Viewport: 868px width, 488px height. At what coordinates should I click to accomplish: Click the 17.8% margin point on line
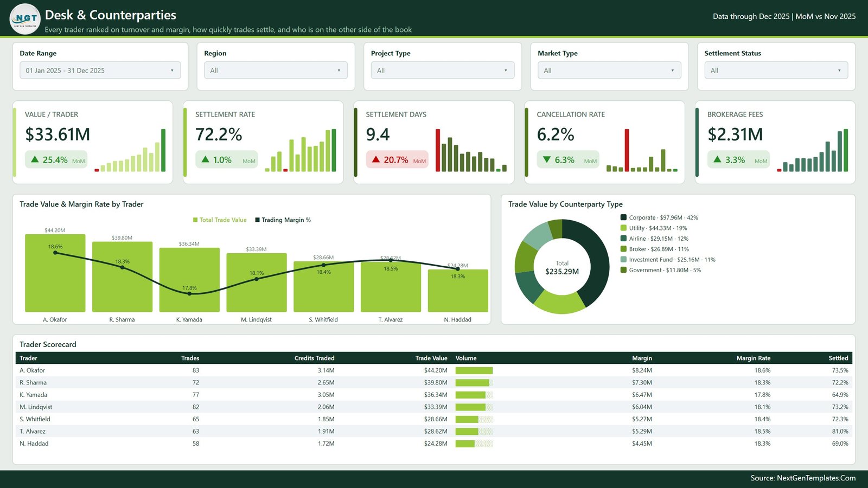(189, 294)
